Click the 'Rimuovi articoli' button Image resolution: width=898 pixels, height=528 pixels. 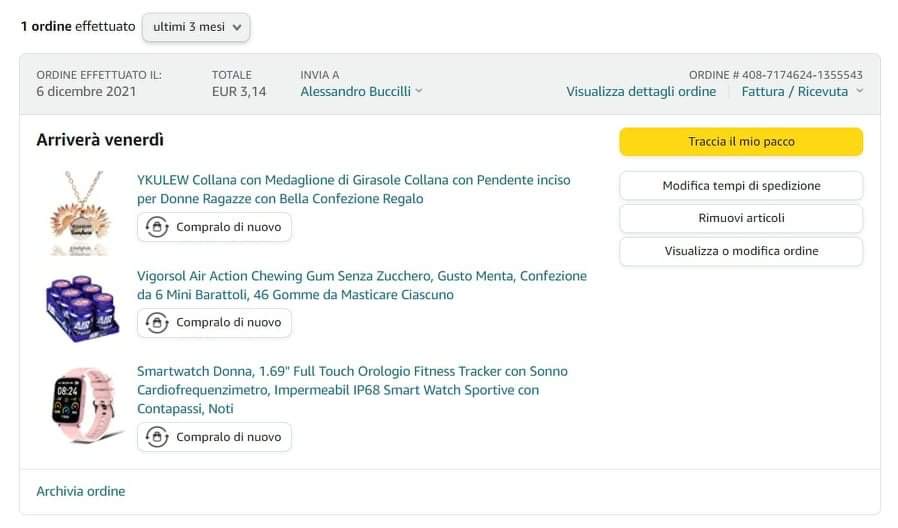(741, 218)
